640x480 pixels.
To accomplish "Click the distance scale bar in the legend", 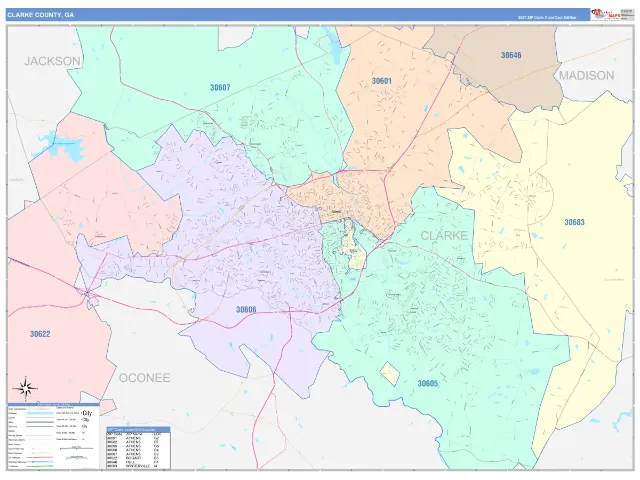I will click(76, 448).
